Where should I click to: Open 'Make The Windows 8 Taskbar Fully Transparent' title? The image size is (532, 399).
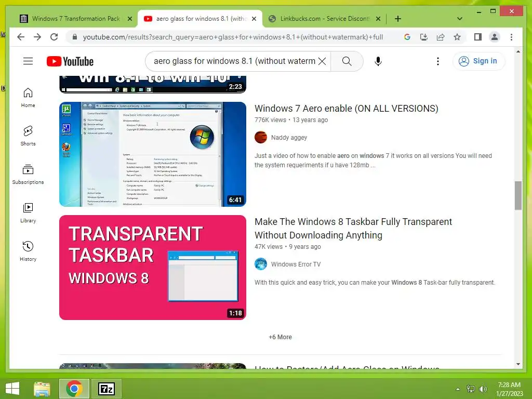(x=353, y=229)
